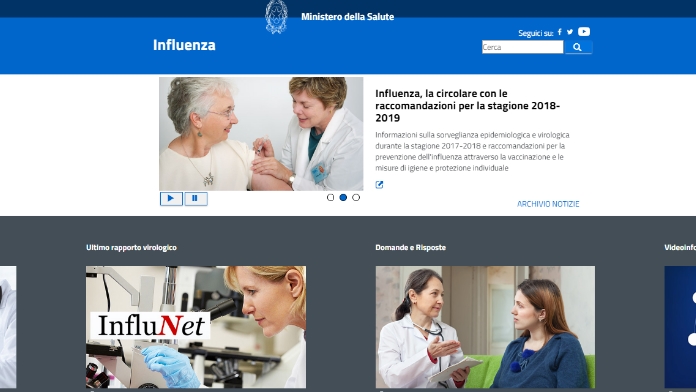Viewport: 696px width, 392px height.
Task: Click the magnifier search button
Action: 578,47
